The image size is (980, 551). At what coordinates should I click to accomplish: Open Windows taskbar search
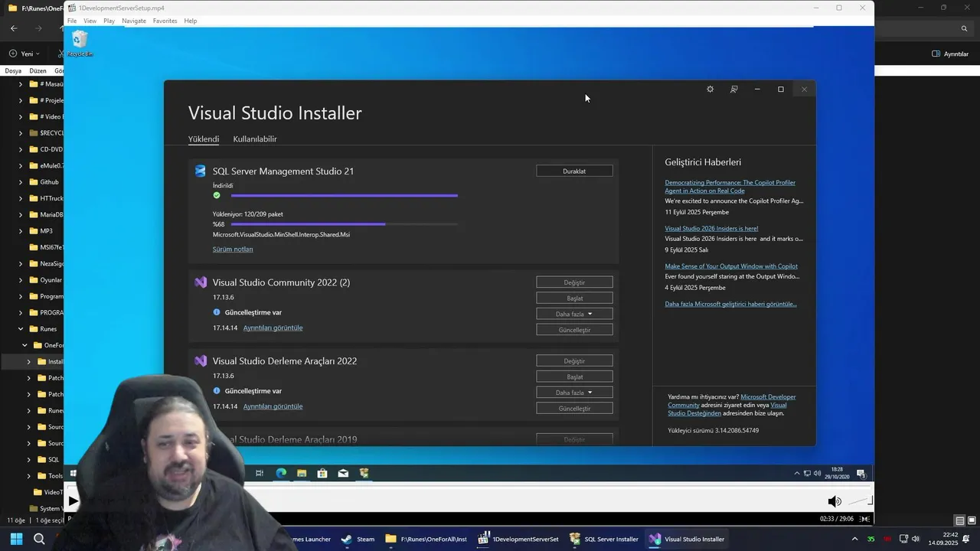point(39,539)
